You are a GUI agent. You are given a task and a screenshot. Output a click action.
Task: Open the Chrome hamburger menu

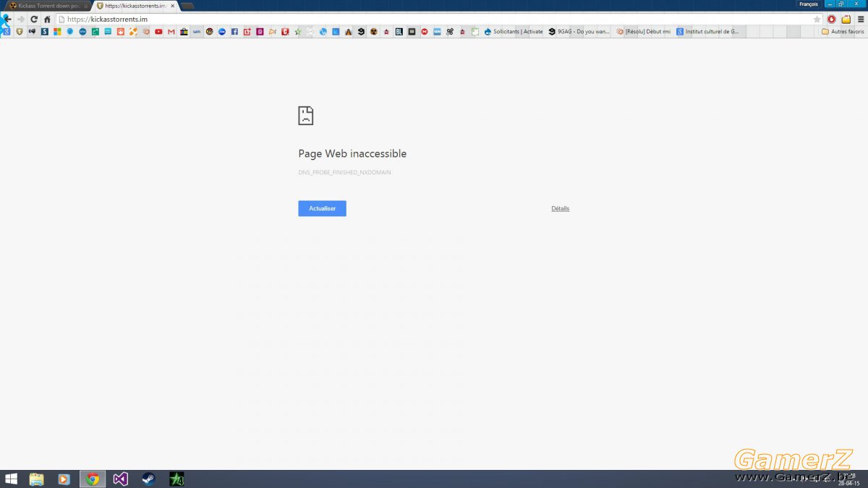click(x=861, y=20)
